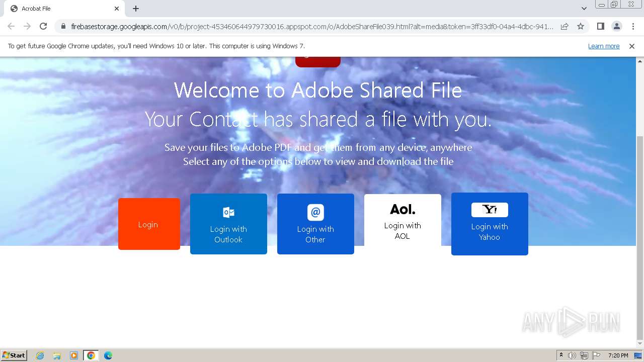Switch to Chrome taskbar icon

pos(91,355)
